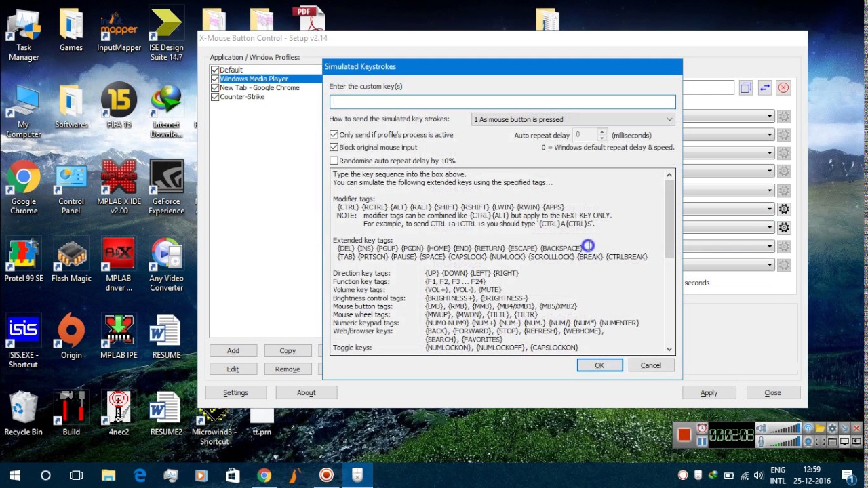868x488 pixels.
Task: Open the FIFA 15 desktop shortcut
Action: 119,104
